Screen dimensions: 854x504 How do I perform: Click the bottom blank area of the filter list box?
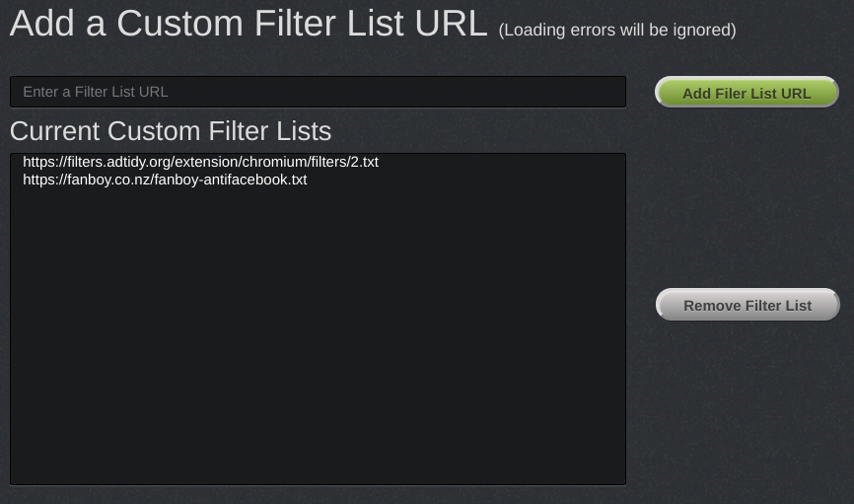coord(318,447)
